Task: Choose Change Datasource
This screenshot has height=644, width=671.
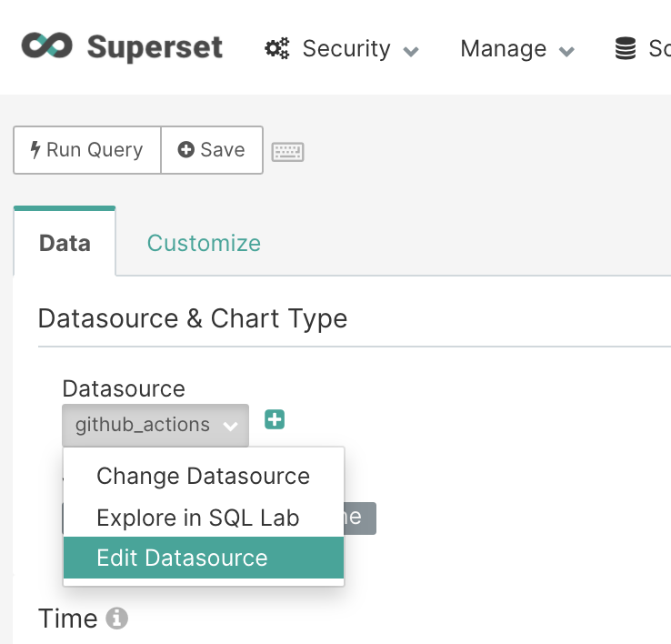Action: pos(204,476)
